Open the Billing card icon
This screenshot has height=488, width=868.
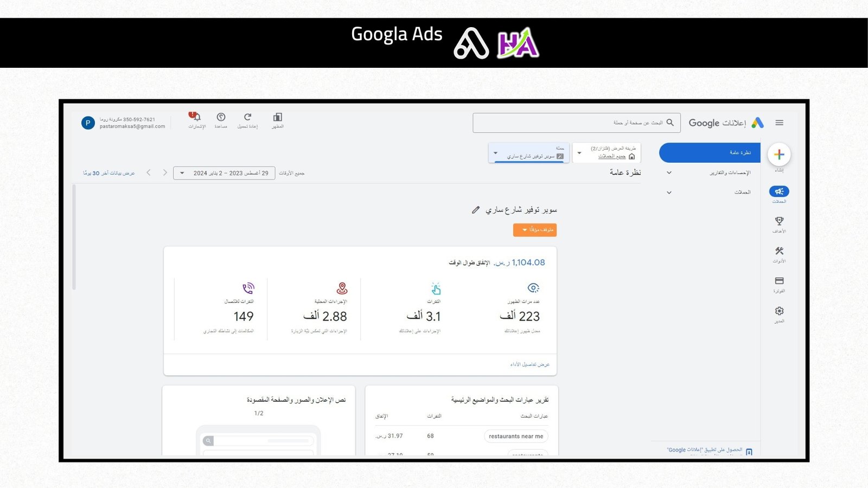[779, 281]
